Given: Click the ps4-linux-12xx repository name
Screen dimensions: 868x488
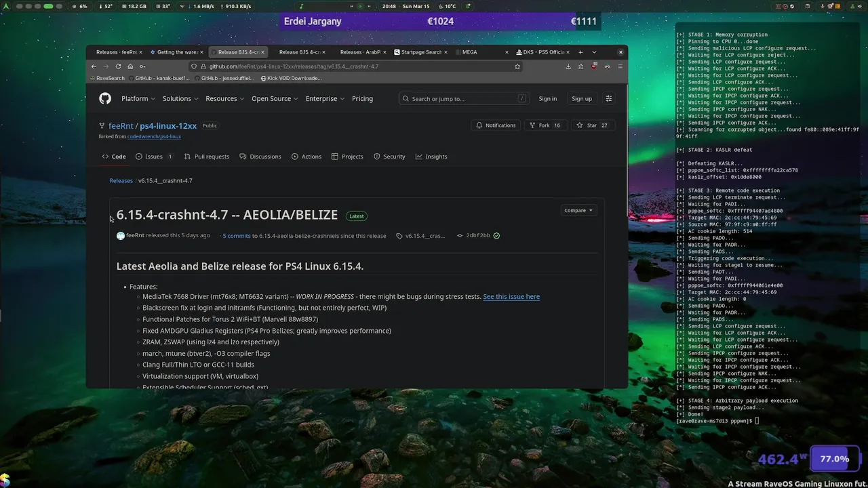Looking at the screenshot, I should tap(168, 126).
